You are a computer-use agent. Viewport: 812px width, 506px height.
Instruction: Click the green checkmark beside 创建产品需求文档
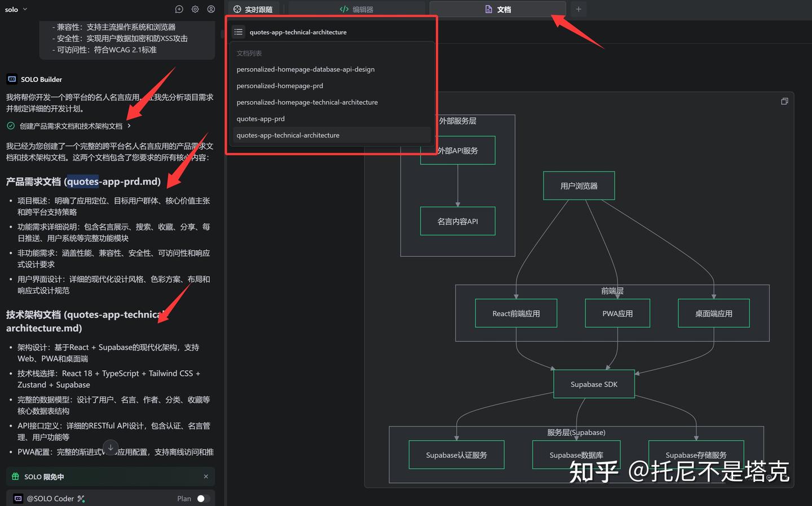10,126
